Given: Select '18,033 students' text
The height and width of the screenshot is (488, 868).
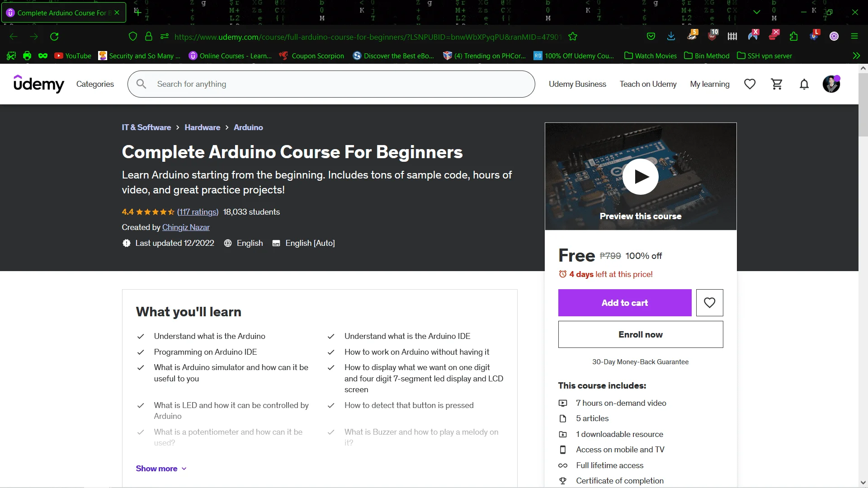Looking at the screenshot, I should pos(251,212).
